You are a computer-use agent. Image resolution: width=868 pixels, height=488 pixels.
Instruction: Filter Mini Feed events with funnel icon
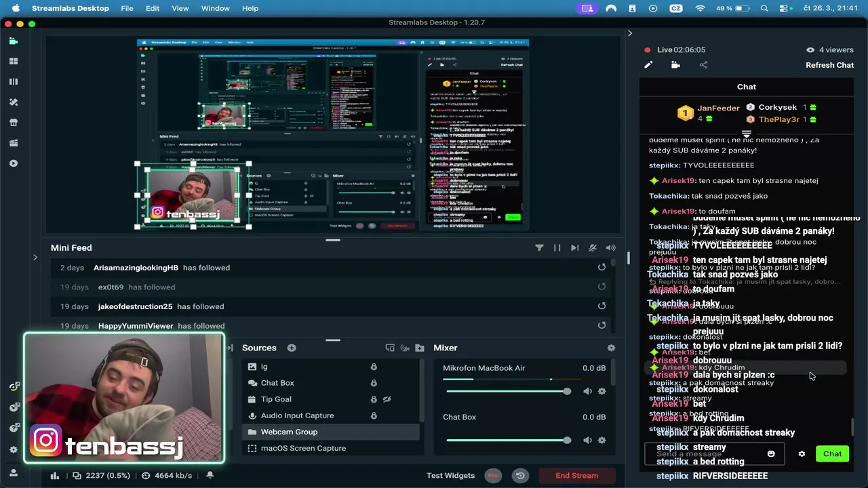tap(539, 248)
